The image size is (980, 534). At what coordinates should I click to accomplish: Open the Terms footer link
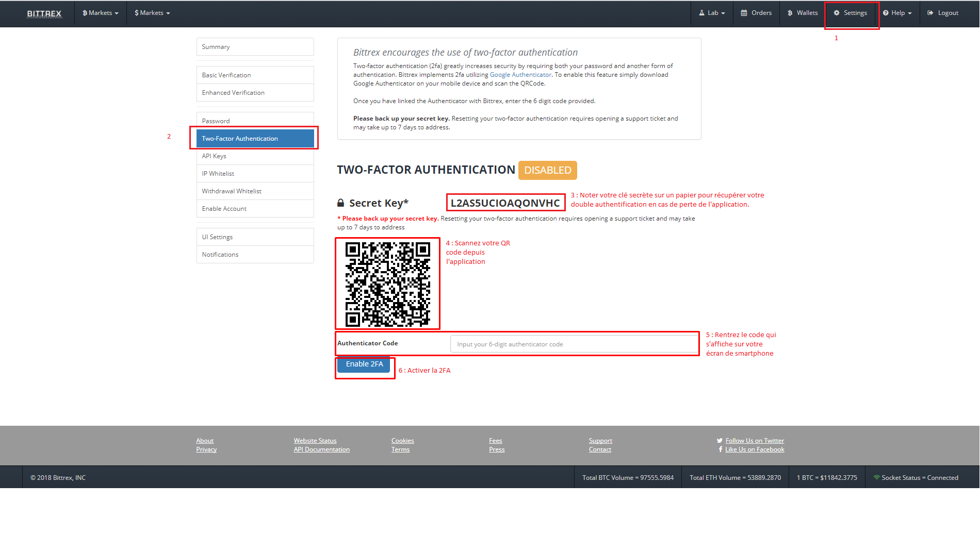pyautogui.click(x=400, y=449)
